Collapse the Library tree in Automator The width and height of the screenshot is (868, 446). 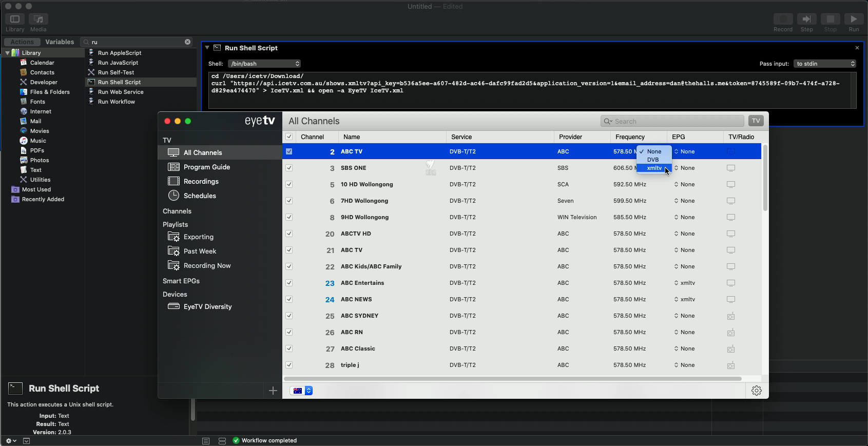pos(7,53)
